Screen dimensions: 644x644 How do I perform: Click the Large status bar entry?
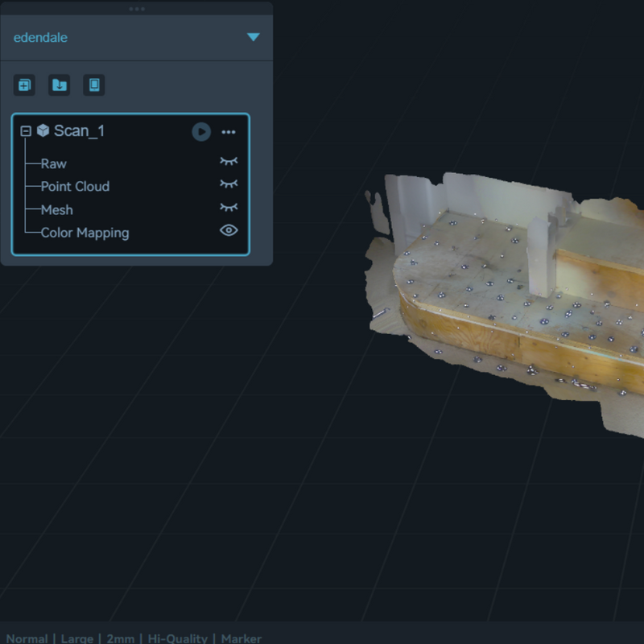point(77,638)
